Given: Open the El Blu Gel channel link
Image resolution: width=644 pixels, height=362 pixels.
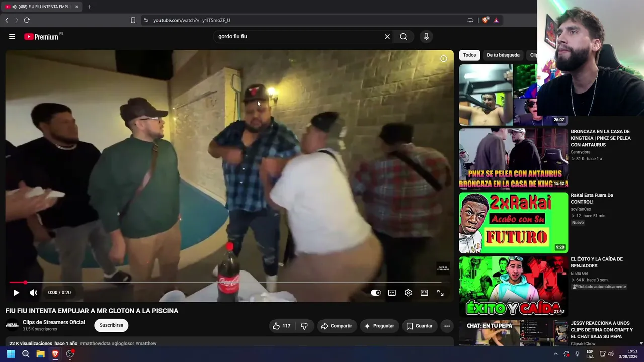Looking at the screenshot, I should click(x=579, y=273).
